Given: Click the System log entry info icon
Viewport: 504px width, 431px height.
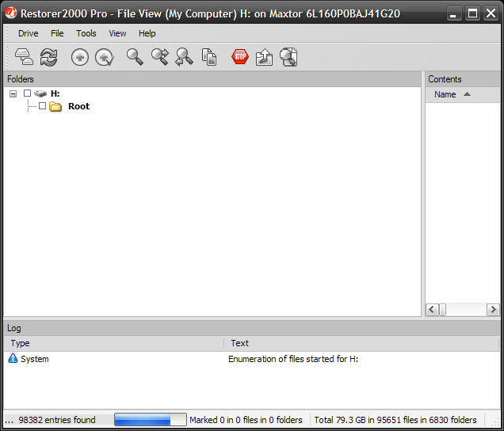Looking at the screenshot, I should point(13,358).
